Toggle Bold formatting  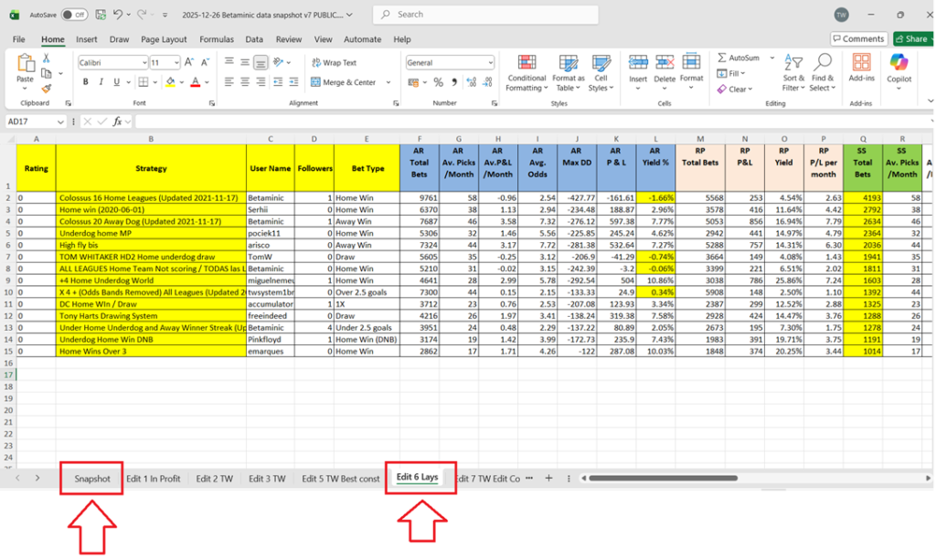click(x=86, y=82)
